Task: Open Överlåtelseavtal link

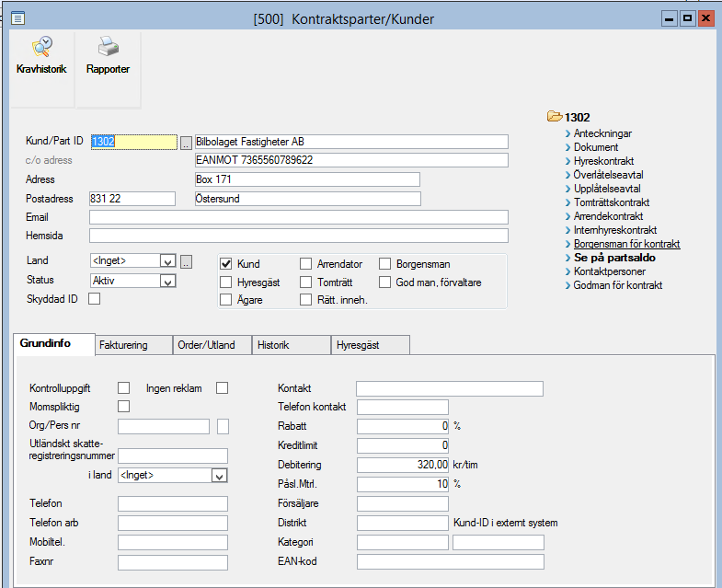Action: pos(608,175)
